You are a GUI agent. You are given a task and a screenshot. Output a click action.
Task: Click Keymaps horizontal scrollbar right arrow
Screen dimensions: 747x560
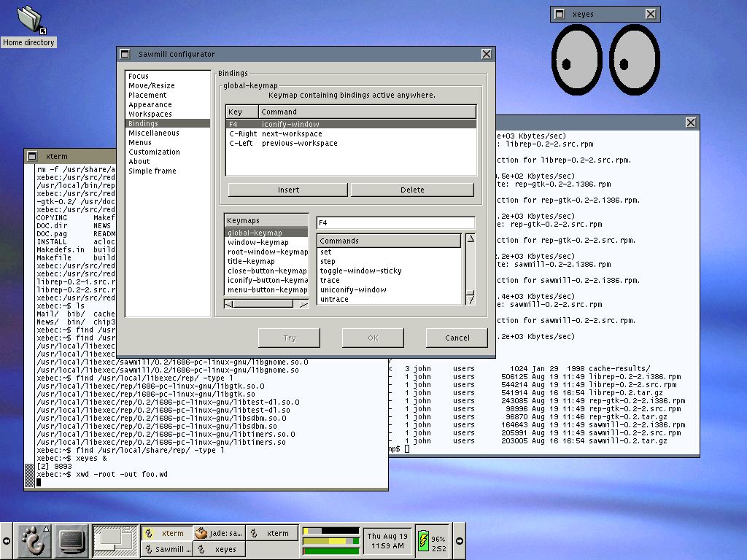(303, 304)
